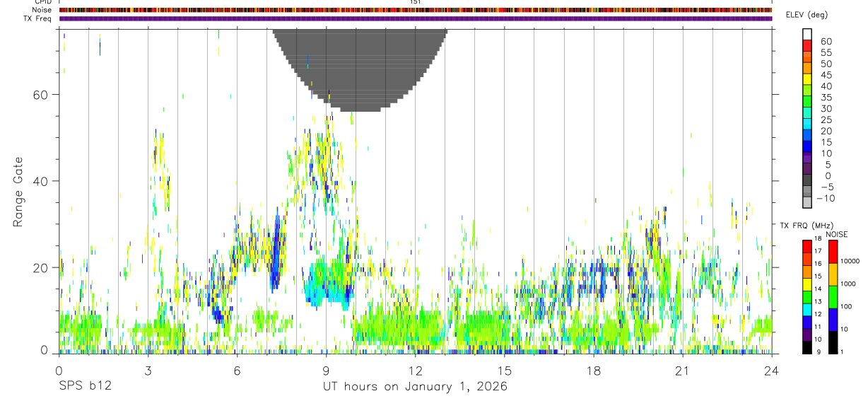
Task: Click the Range Gate axis tick label '20'
Action: tap(41, 267)
